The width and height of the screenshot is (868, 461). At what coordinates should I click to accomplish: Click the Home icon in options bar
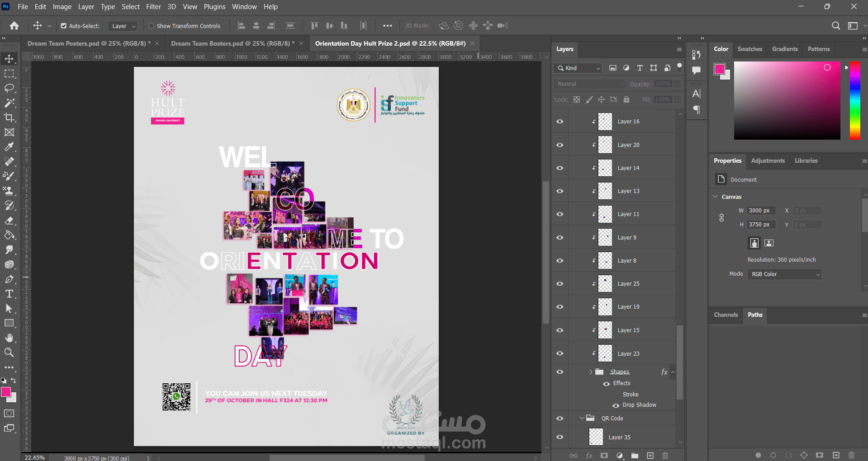(x=14, y=26)
